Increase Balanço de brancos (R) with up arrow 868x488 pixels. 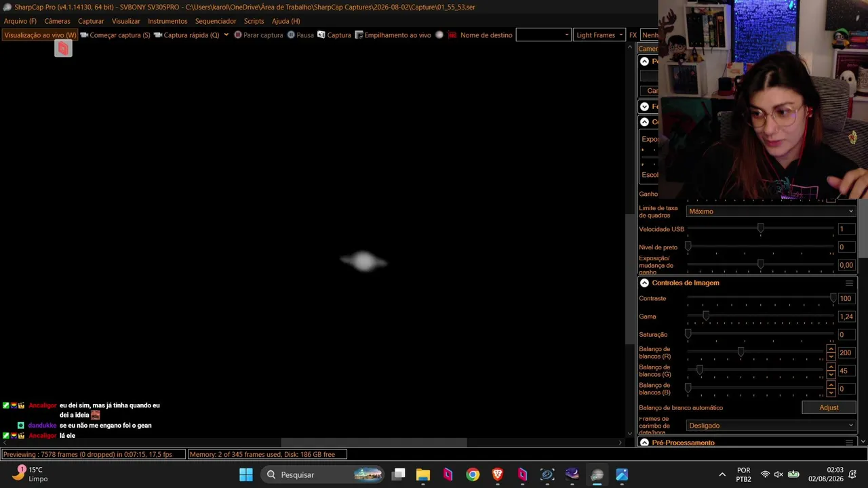[831, 349]
